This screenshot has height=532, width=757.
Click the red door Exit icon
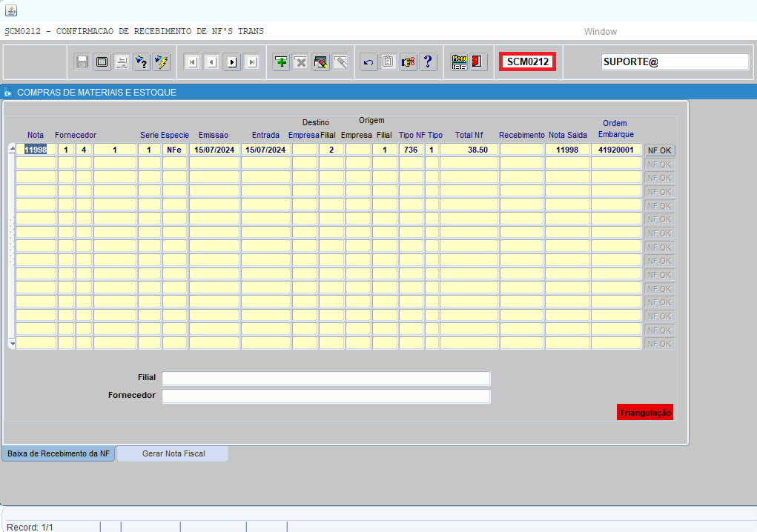478,61
